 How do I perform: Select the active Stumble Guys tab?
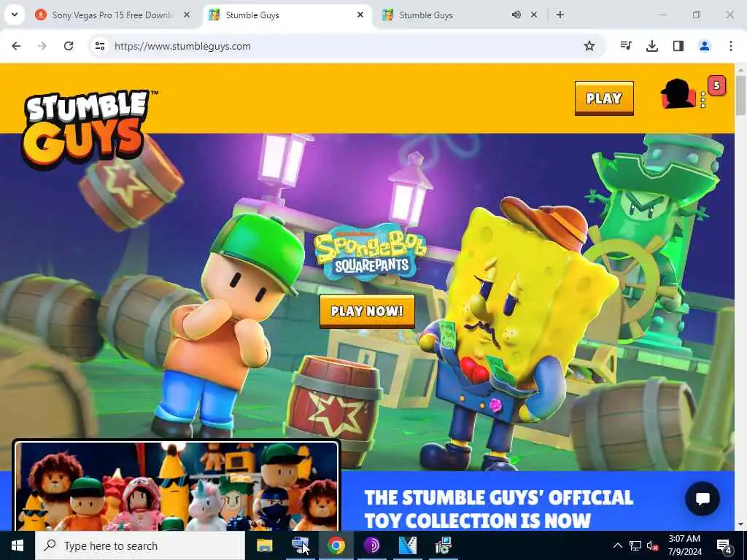pyautogui.click(x=287, y=15)
